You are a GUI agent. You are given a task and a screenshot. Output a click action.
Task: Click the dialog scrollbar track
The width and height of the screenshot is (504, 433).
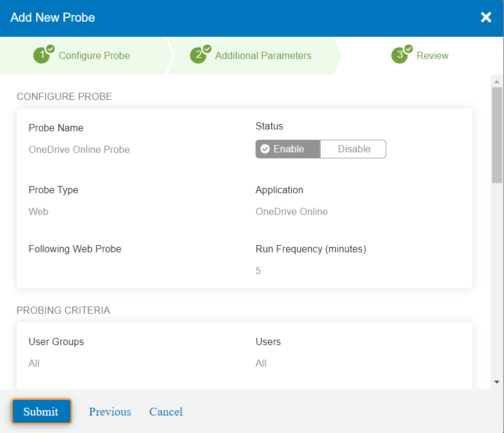coord(497,271)
